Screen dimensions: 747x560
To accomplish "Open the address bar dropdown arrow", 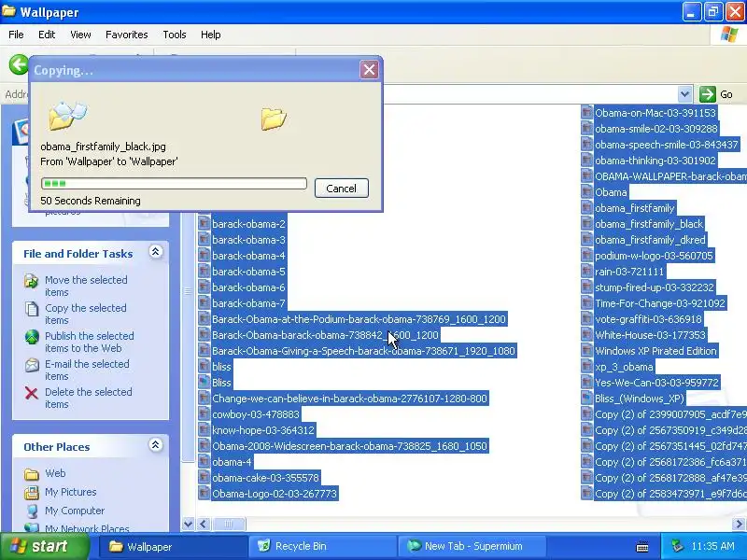I will (685, 94).
